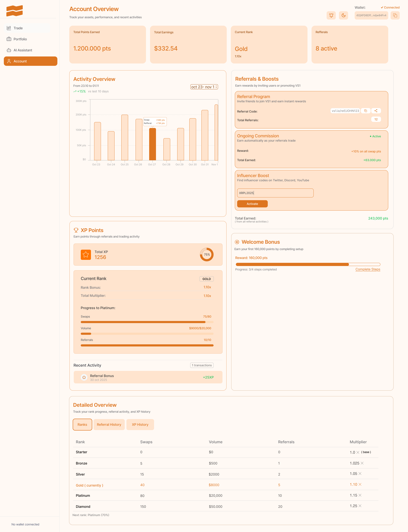Click the Silver rank row

[226, 474]
